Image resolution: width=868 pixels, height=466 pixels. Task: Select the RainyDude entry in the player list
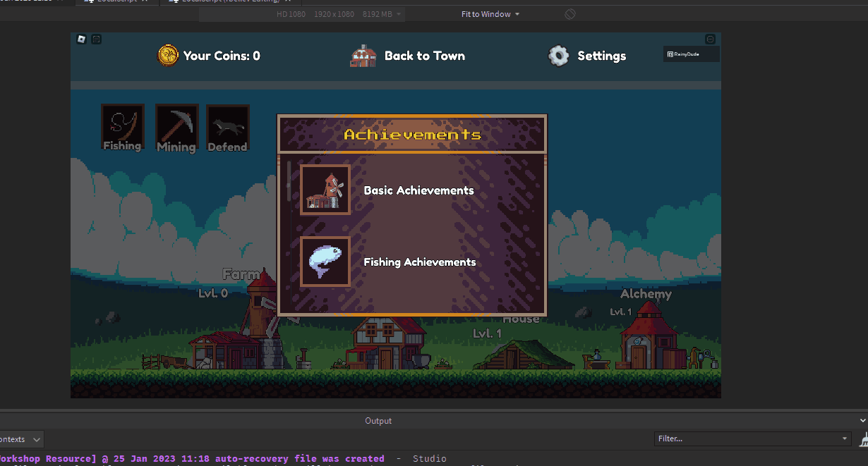[691, 54]
